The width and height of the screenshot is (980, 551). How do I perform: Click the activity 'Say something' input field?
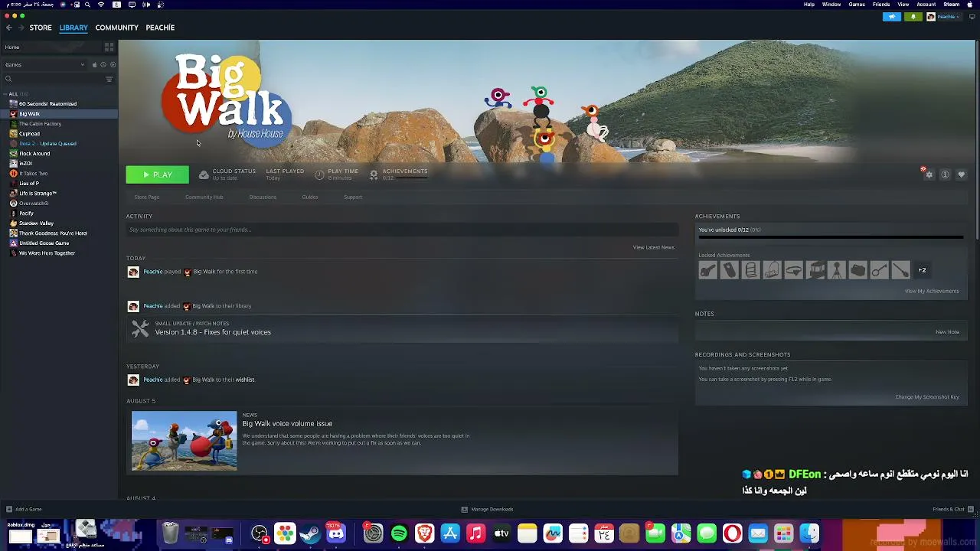[x=402, y=230]
